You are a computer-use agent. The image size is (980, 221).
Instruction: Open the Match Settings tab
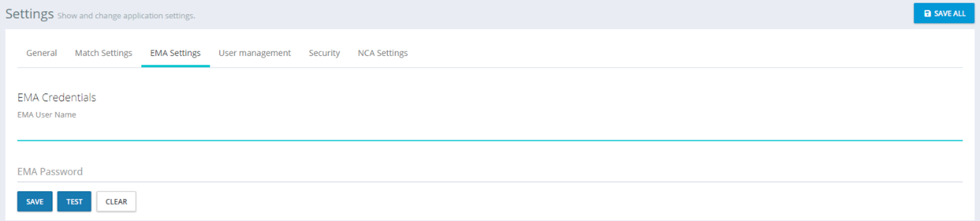(104, 53)
